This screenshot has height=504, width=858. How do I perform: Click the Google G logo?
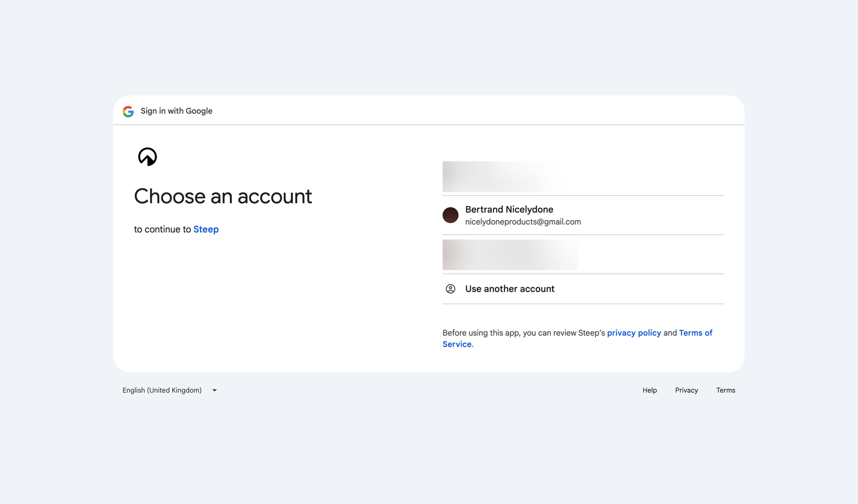point(128,111)
